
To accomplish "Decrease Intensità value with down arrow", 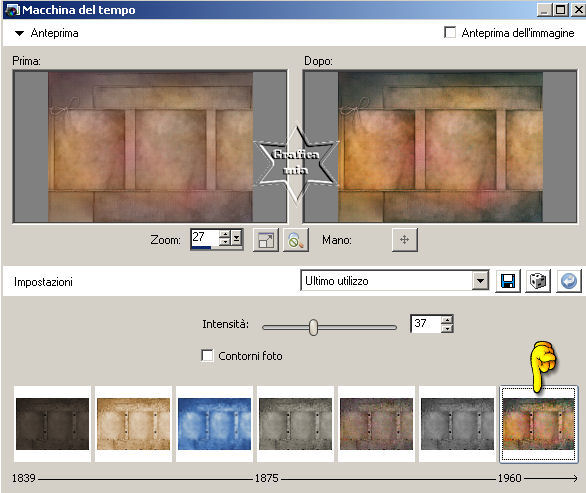I will [447, 328].
